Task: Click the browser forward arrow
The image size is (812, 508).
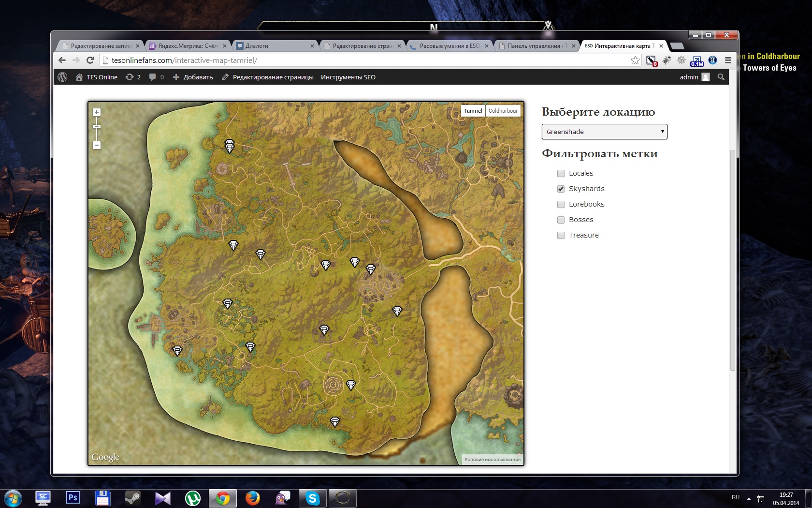Action: point(76,60)
